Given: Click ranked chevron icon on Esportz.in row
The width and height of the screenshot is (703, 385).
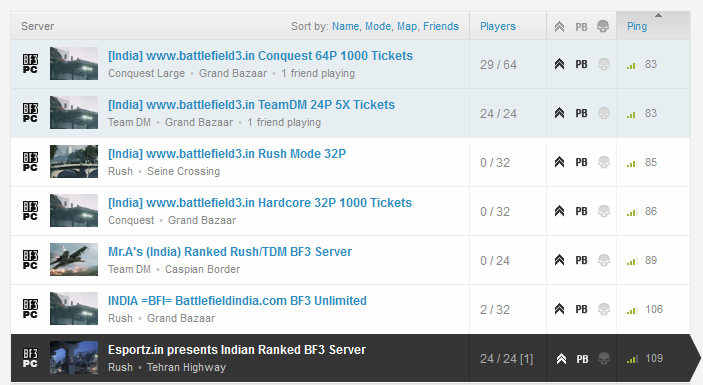Looking at the screenshot, I should pos(561,359).
